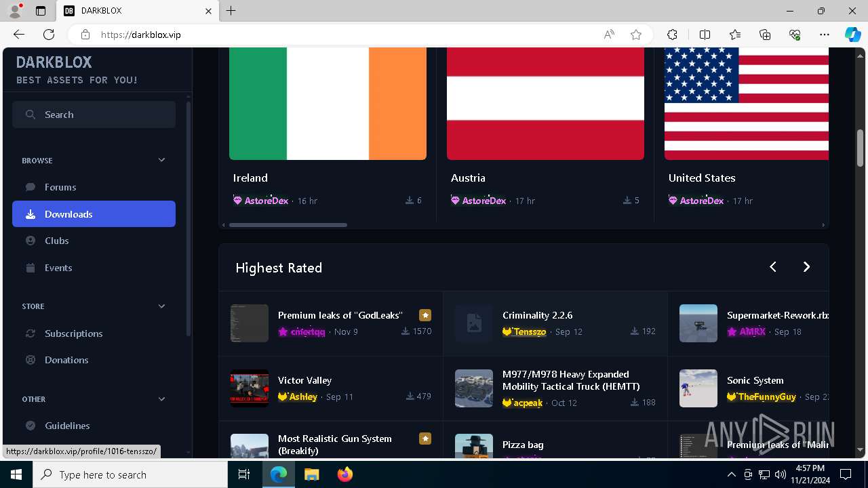Open Victor Valley download
Image resolution: width=868 pixels, height=488 pixels.
point(304,380)
